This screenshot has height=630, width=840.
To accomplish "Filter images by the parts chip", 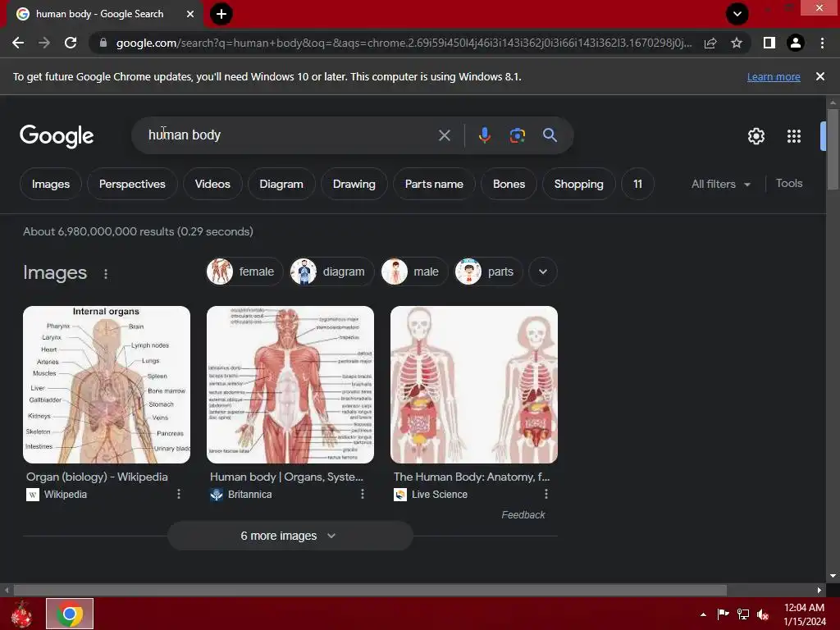I will pos(489,272).
